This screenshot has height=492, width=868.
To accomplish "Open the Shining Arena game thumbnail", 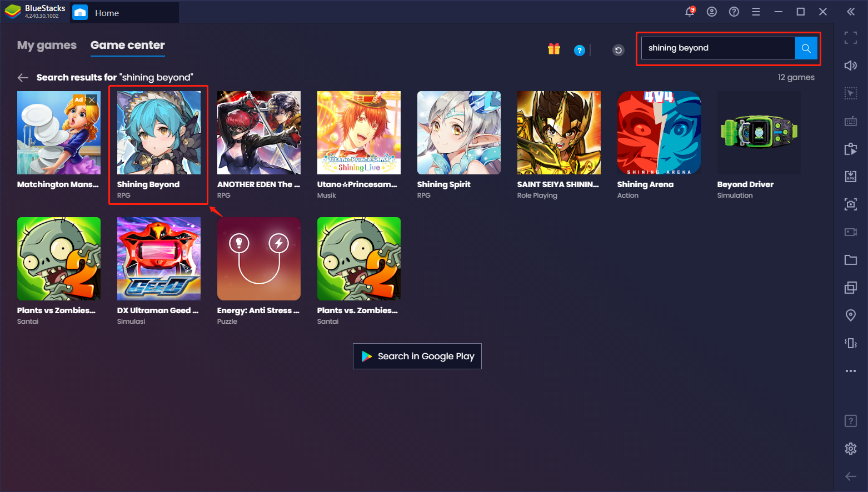I will coord(659,133).
